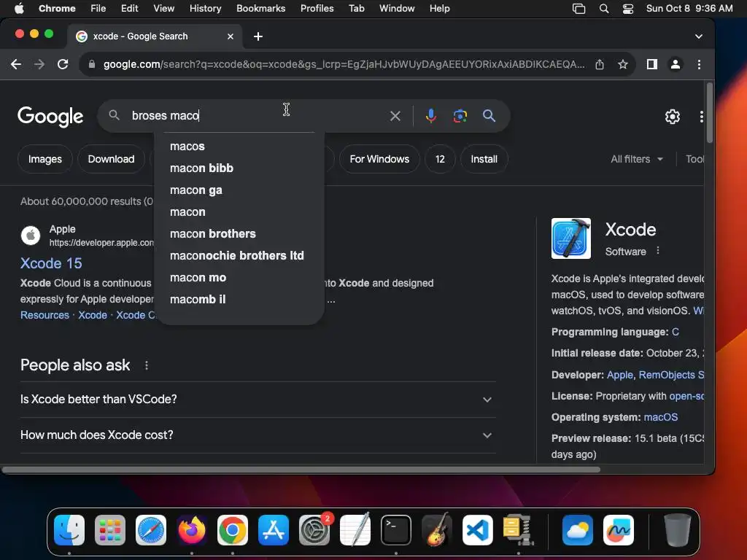
Task: Close the xcode - Google Search tab
Action: tap(230, 36)
